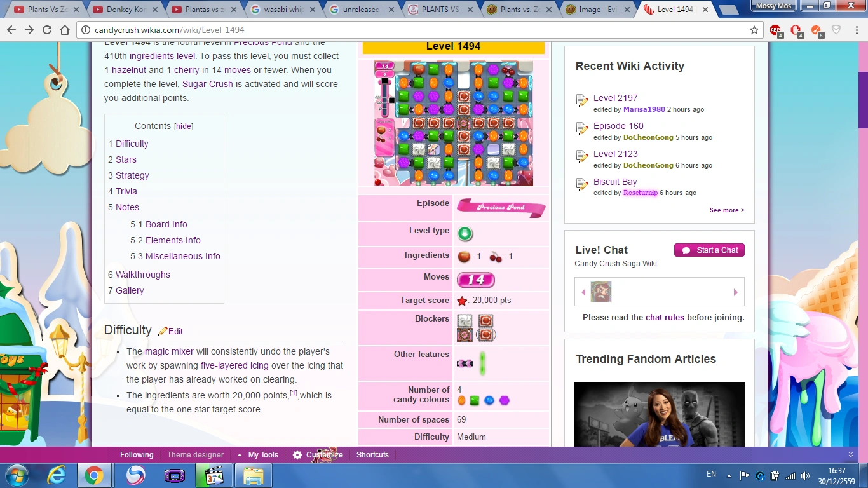Expand the bottom toolbar chevron
Screen dimensions: 868x488
point(851,455)
